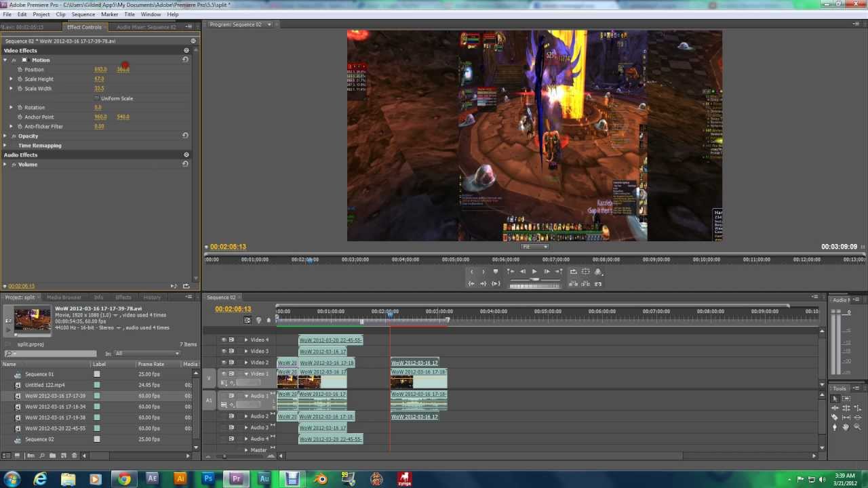Viewport: 868px width, 488px height.
Task: Collapse the Audio 1 track
Action: [x=246, y=396]
